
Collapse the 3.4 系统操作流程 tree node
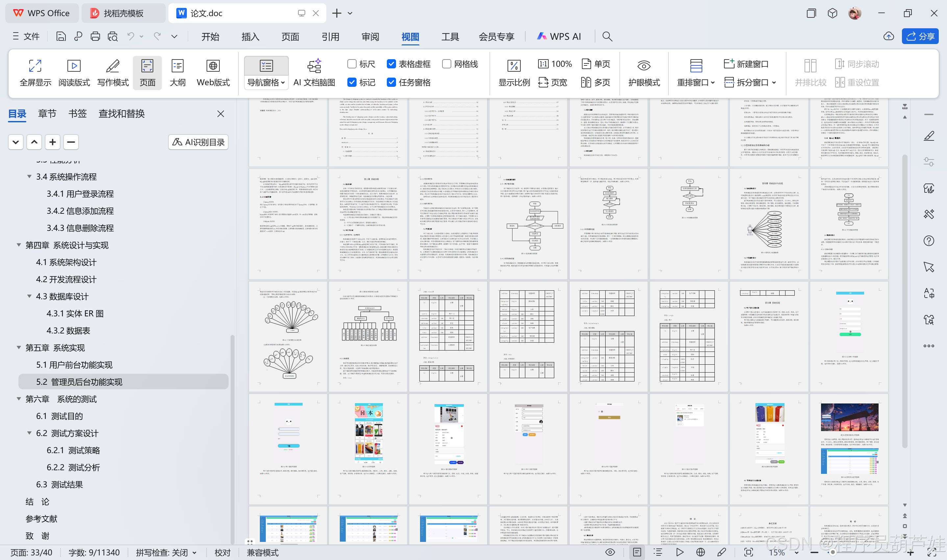(x=29, y=177)
